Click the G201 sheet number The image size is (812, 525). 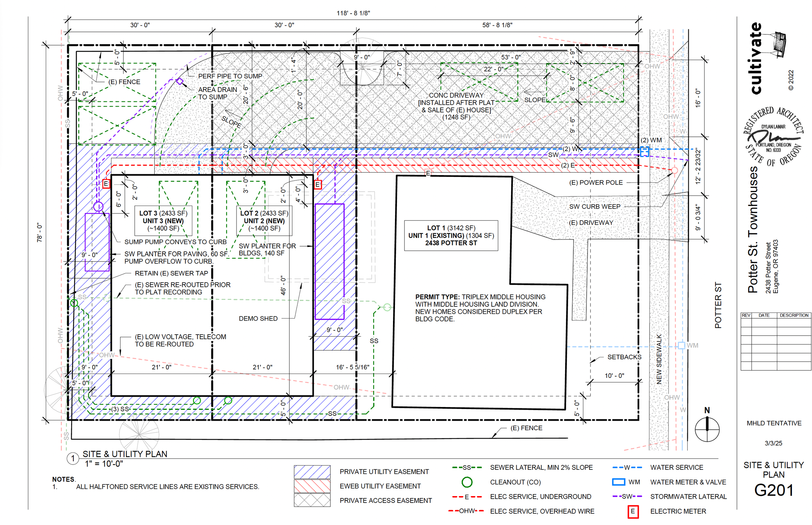coord(773,490)
